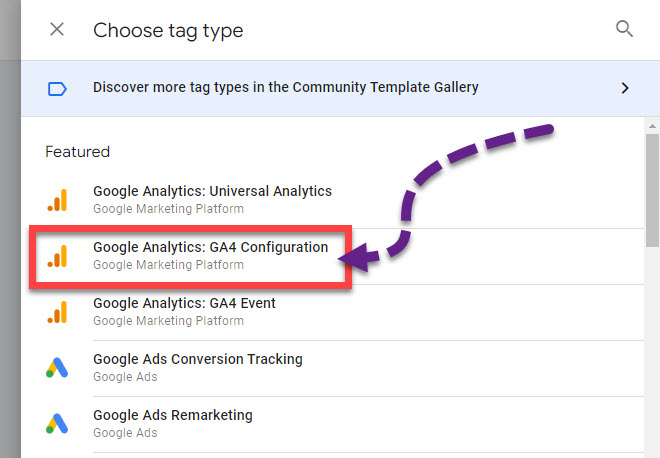
Task: Click the vertical scrollbar thumb
Action: (x=652, y=190)
